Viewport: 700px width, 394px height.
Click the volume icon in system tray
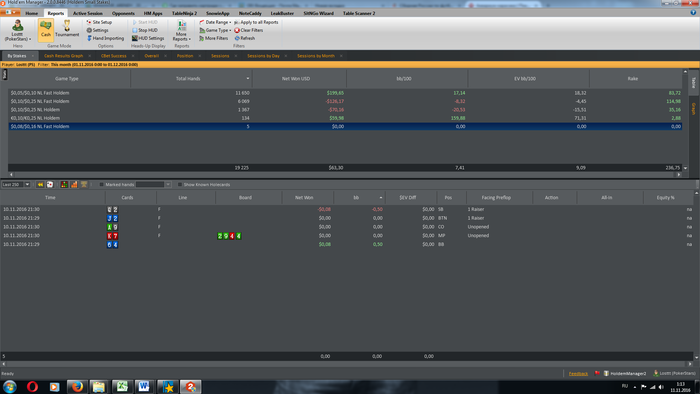click(x=661, y=387)
